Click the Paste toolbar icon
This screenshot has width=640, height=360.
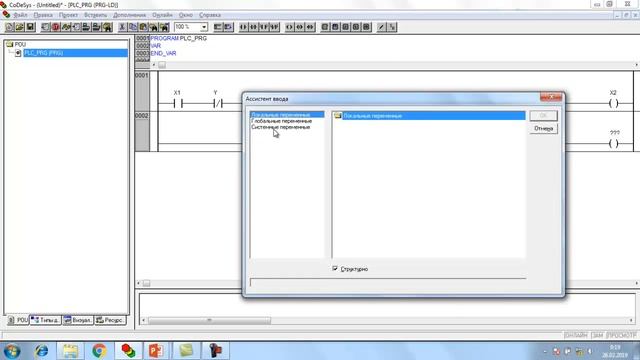(143, 27)
